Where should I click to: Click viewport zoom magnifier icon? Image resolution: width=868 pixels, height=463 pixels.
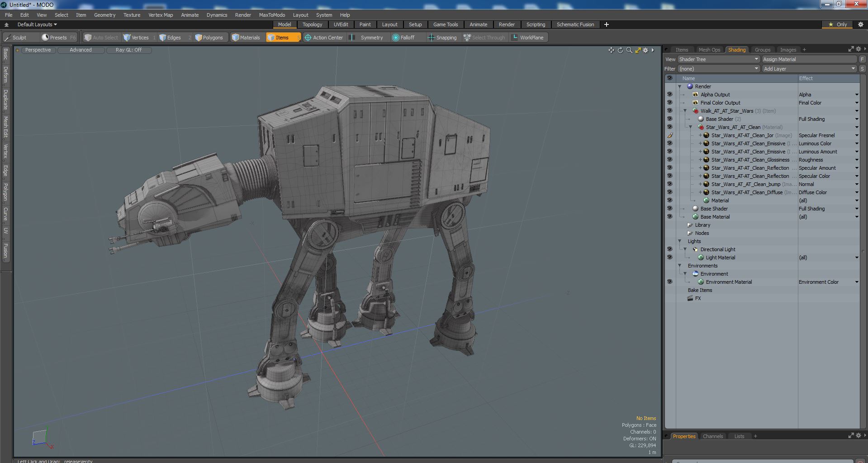click(629, 50)
